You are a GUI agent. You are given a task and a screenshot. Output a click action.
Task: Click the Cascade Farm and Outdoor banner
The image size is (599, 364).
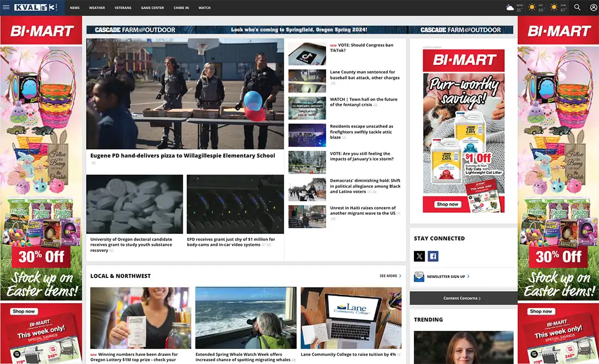point(299,30)
